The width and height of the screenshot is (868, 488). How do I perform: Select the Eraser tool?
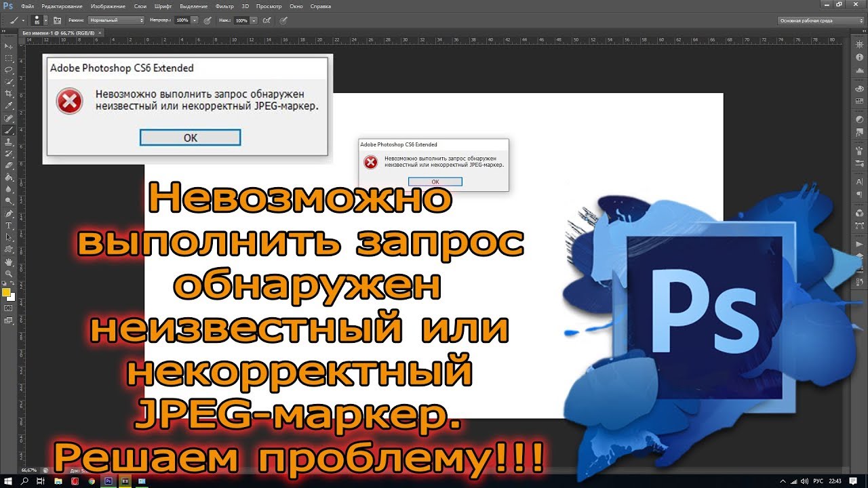pos(9,165)
